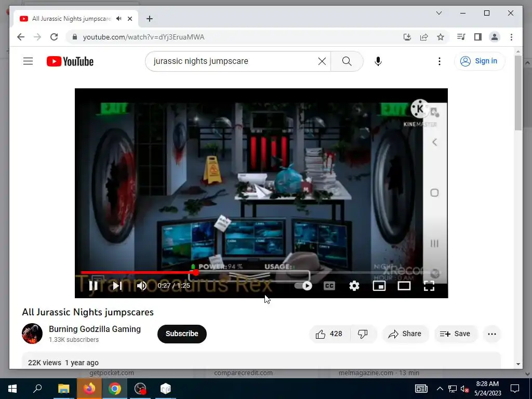Image resolution: width=532 pixels, height=399 pixels.
Task: Open the taskbar clock showing 8:28 AM
Action: pyautogui.click(x=487, y=389)
